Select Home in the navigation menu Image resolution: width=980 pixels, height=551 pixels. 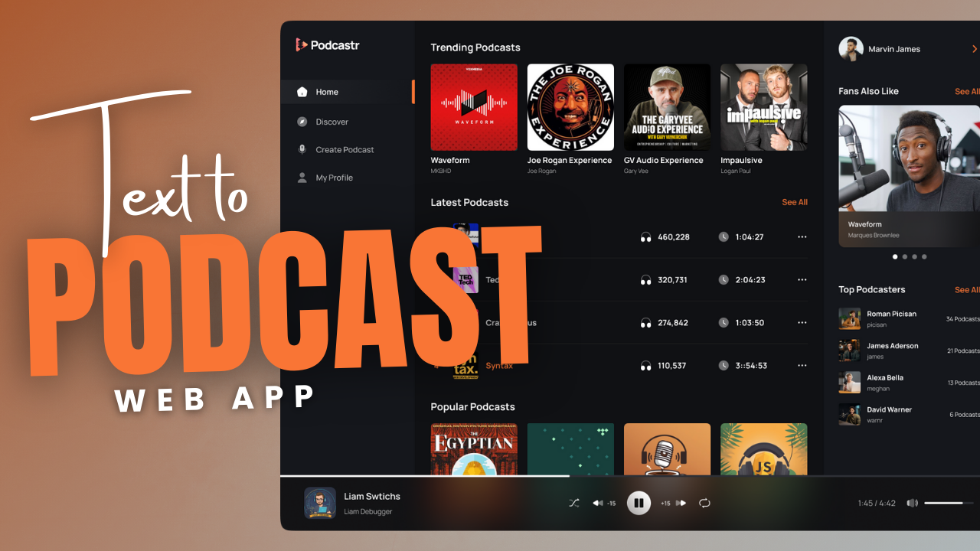326,92
